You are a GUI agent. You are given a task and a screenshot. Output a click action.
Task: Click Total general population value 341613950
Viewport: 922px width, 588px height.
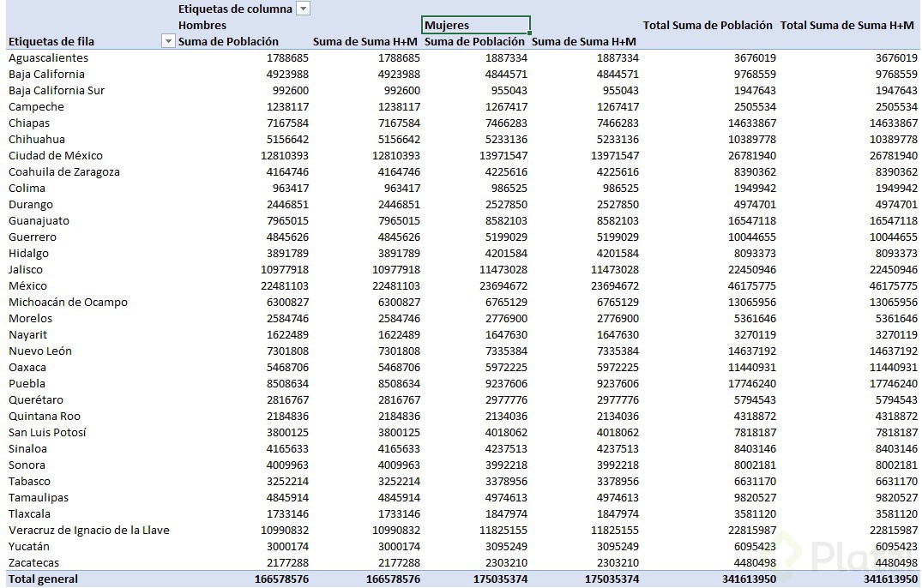(x=749, y=579)
